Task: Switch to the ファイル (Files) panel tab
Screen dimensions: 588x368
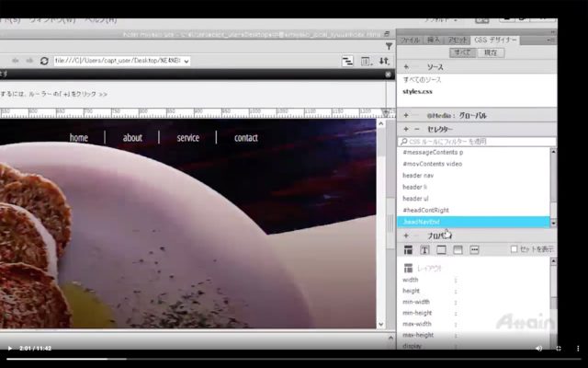Action: (x=410, y=40)
